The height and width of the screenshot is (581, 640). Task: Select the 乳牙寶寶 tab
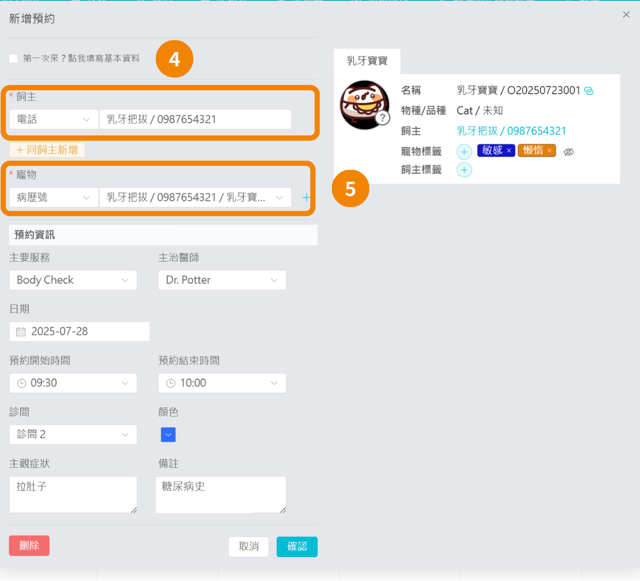point(367,61)
